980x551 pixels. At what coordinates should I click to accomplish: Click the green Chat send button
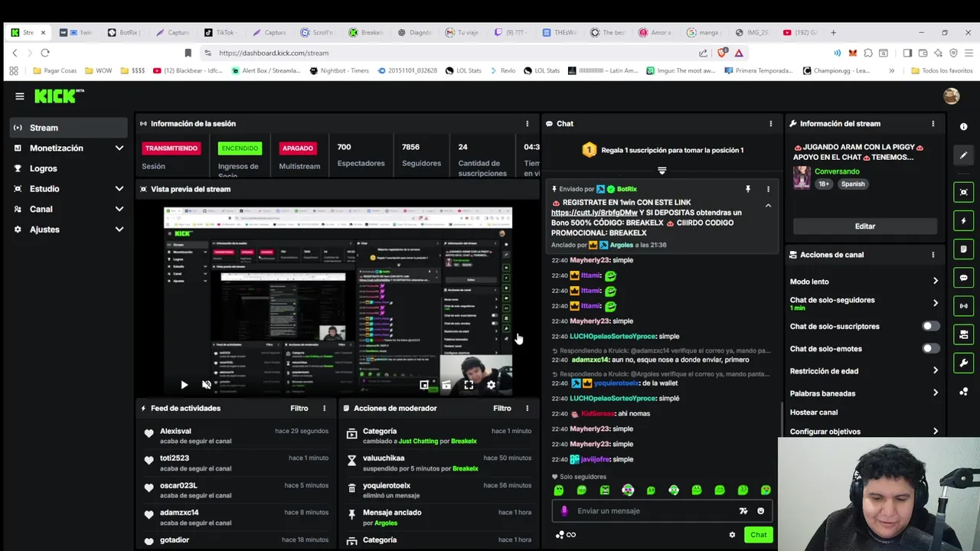pyautogui.click(x=758, y=535)
